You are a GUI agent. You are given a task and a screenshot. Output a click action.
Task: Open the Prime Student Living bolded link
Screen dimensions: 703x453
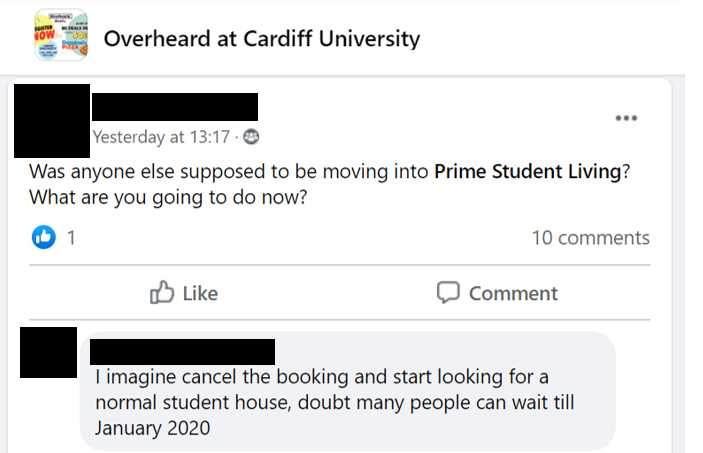click(x=528, y=171)
